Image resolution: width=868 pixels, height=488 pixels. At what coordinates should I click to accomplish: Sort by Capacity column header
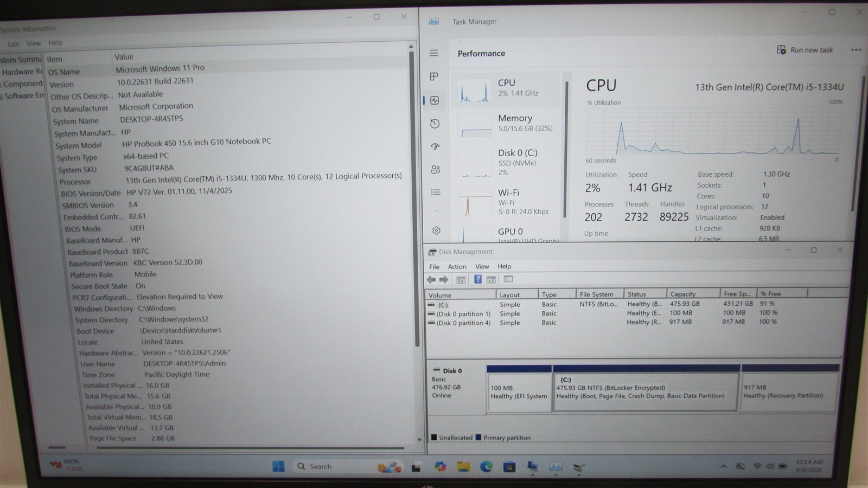(x=693, y=293)
